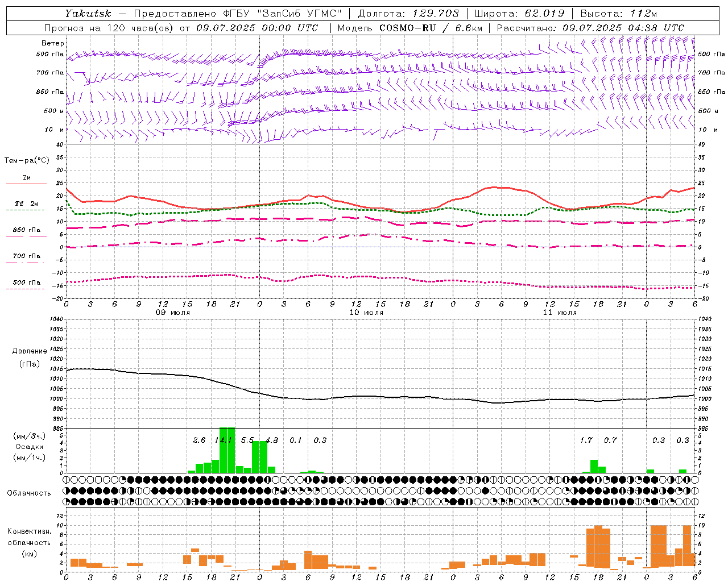Click the '10 июля' date label
728x582 pixels.
coord(366,313)
